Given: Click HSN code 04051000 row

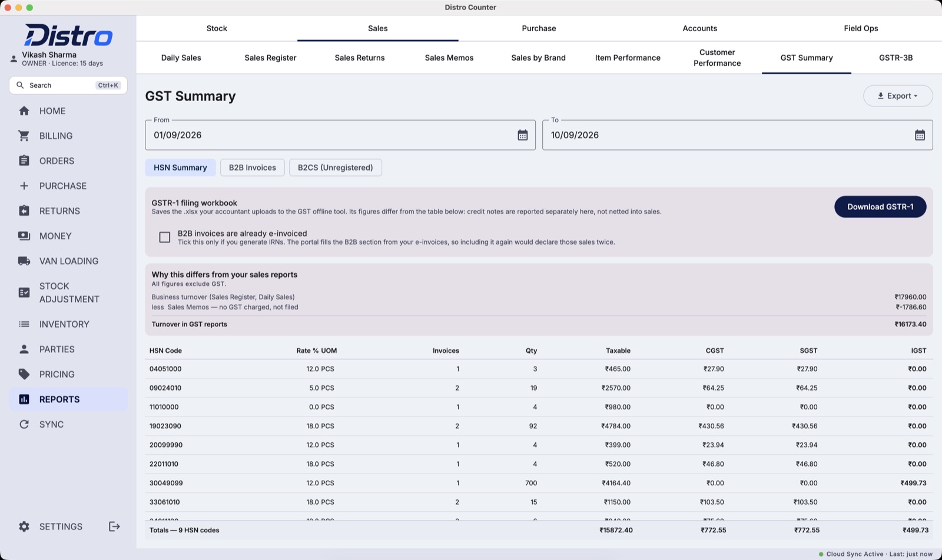Looking at the screenshot, I should [x=539, y=369].
